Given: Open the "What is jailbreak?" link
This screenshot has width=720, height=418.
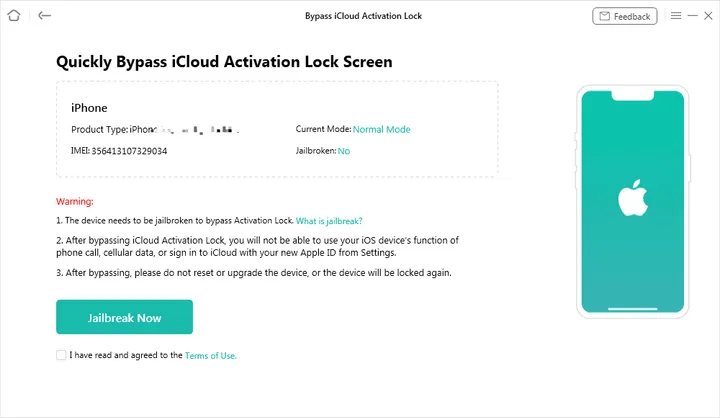Looking at the screenshot, I should click(329, 220).
